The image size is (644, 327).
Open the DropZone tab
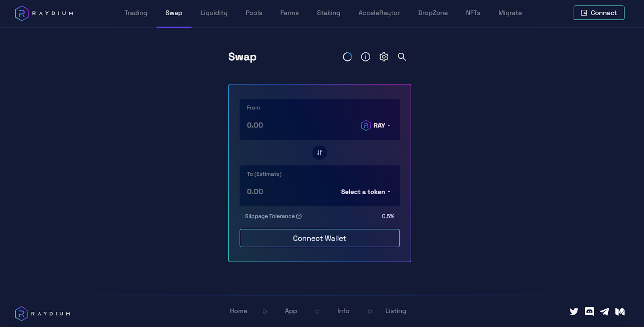point(433,13)
